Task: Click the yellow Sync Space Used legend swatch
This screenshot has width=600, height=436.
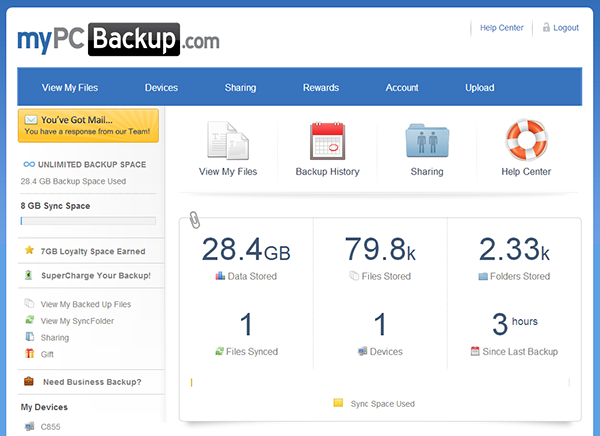Action: [x=338, y=403]
